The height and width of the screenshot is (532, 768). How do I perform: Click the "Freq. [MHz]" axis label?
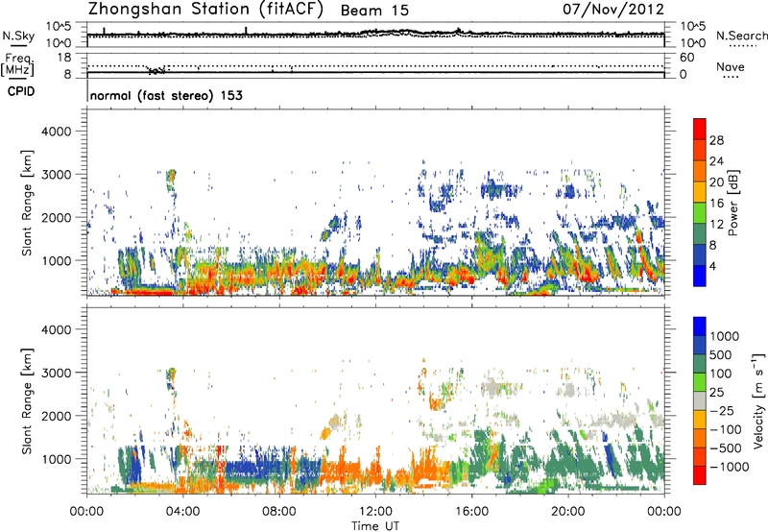tap(17, 64)
